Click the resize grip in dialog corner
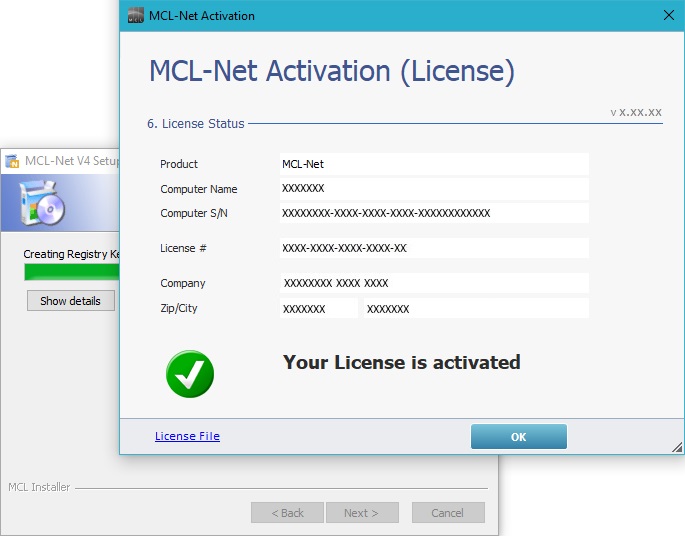 (677, 447)
